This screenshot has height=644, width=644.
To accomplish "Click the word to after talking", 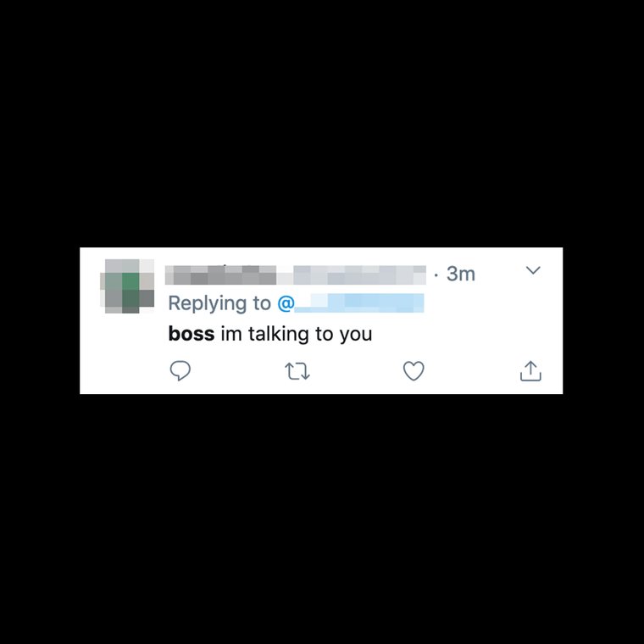I will click(324, 334).
